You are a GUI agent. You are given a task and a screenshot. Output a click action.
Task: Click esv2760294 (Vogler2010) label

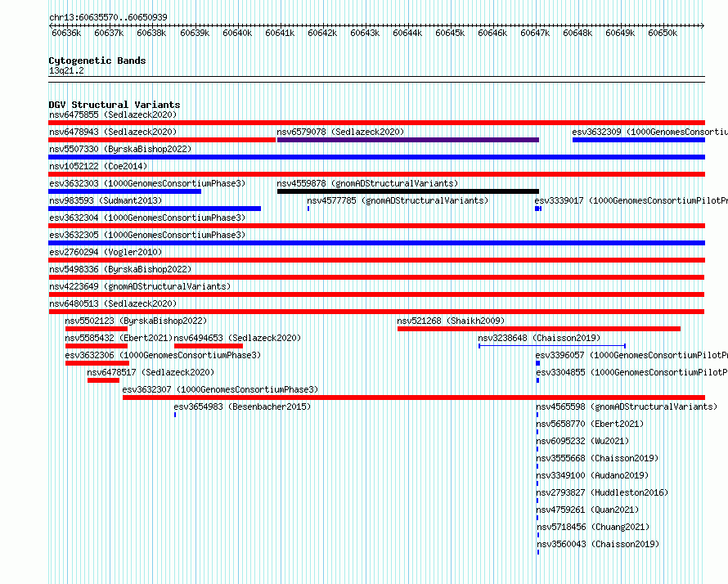pos(106,252)
